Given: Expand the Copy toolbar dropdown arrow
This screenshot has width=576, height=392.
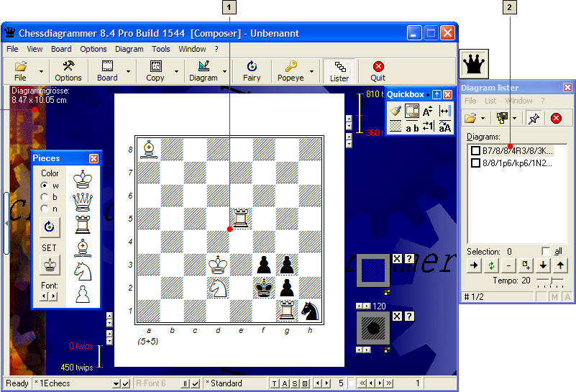Looking at the screenshot, I should tap(176, 72).
